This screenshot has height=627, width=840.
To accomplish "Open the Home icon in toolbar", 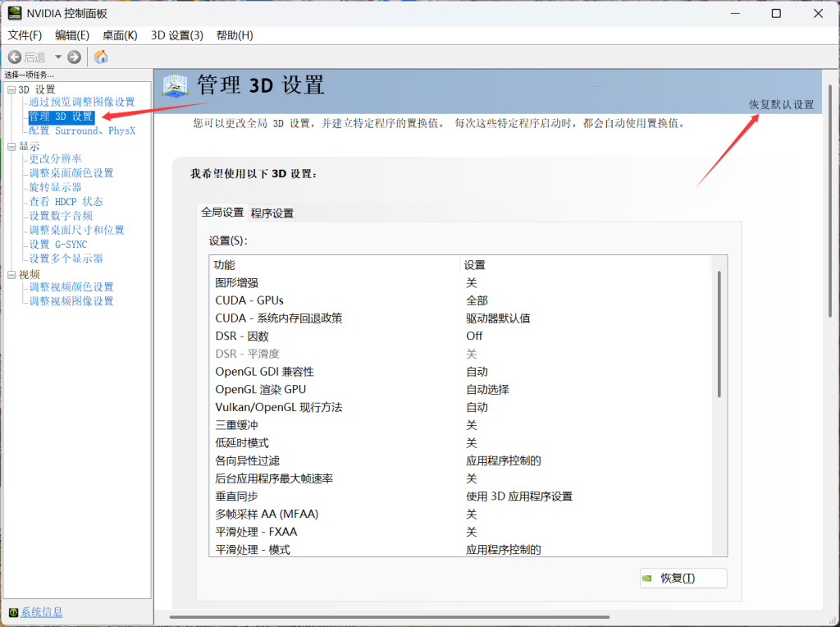I will [101, 57].
